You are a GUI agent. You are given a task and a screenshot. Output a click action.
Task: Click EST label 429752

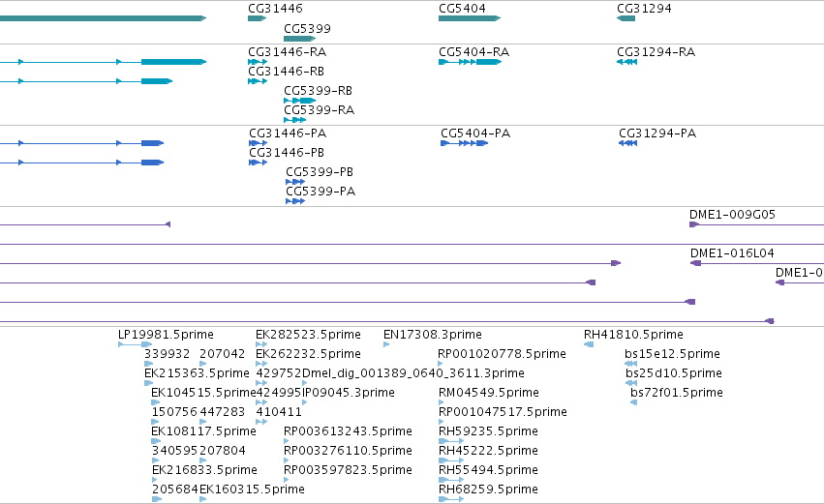279,373
